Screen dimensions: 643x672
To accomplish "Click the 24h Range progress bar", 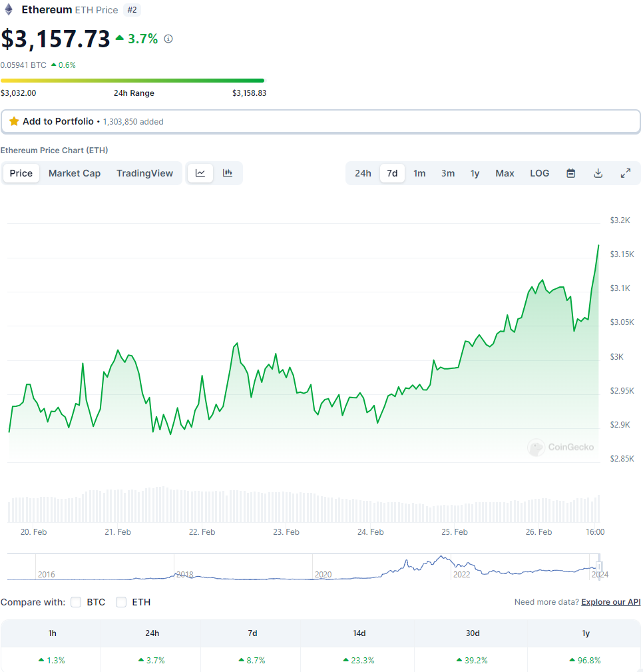I will (x=132, y=81).
